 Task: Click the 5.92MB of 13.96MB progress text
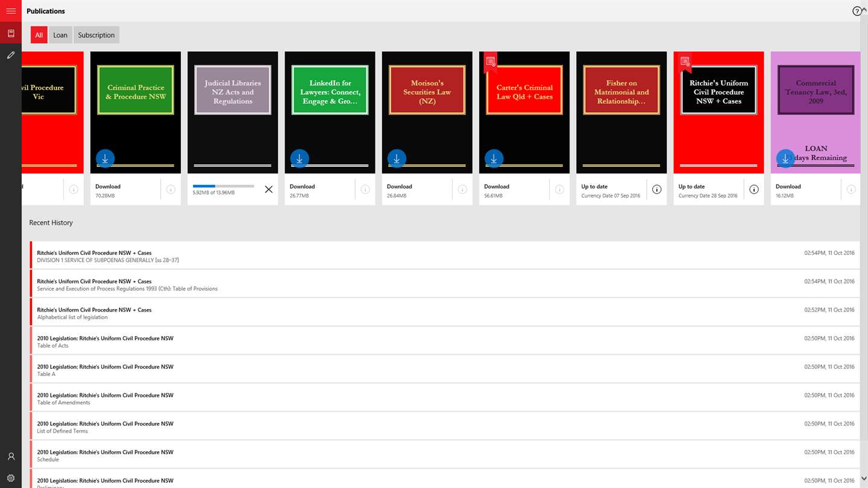(213, 193)
